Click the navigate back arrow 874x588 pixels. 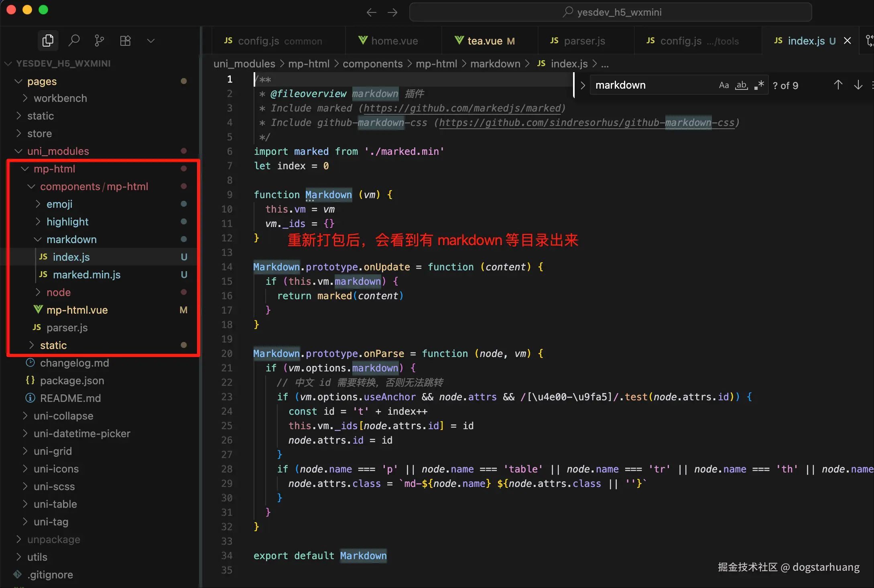pyautogui.click(x=371, y=12)
